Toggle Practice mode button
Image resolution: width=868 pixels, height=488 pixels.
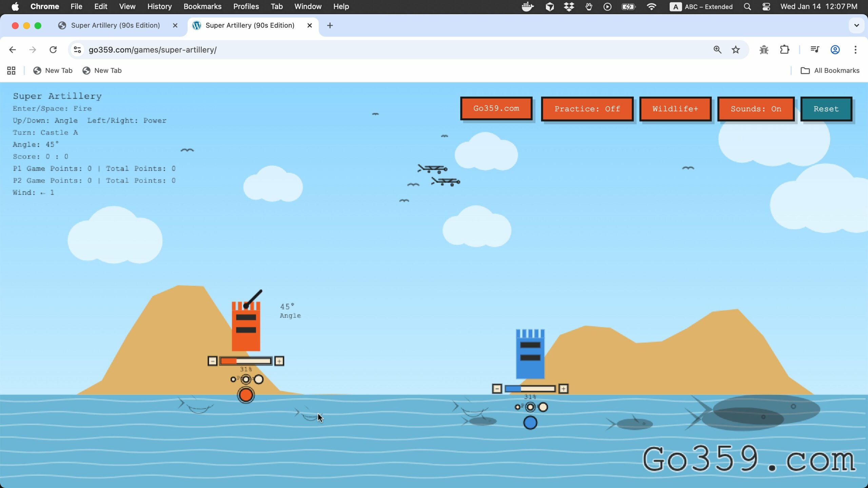coord(587,109)
